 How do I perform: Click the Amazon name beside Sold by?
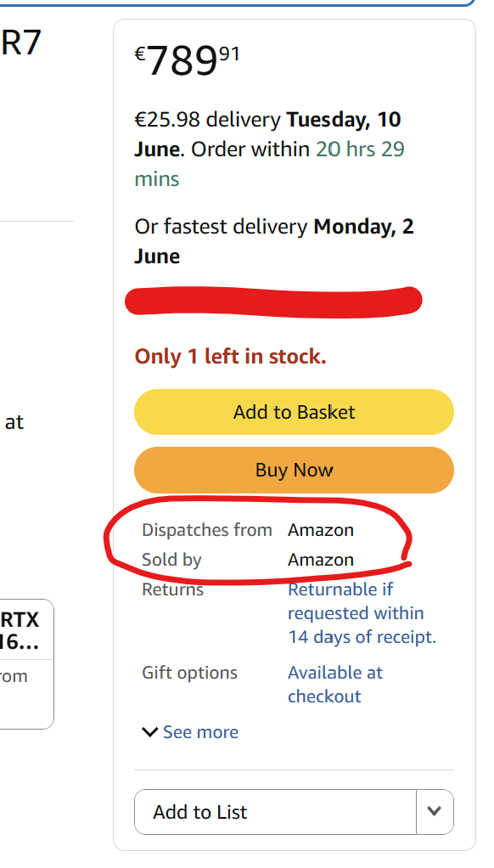[x=321, y=560]
